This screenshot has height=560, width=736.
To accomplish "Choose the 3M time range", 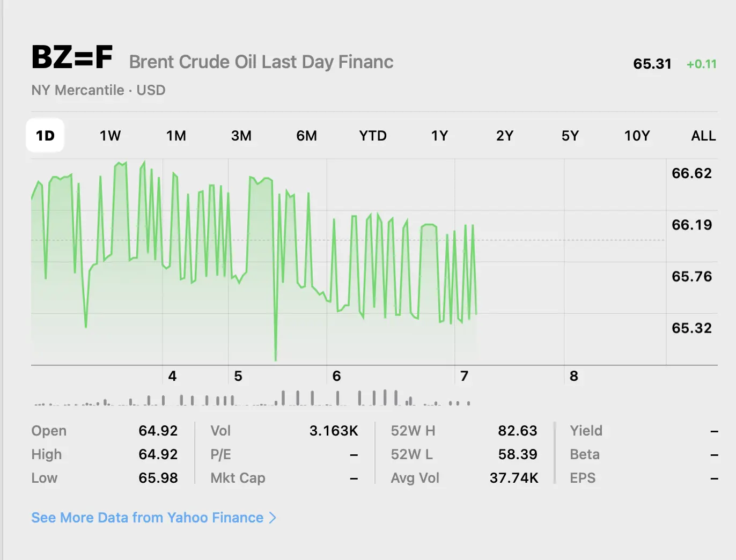I will point(241,136).
